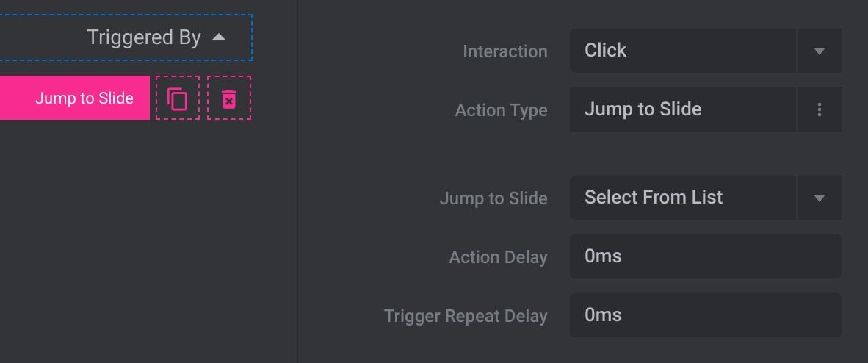Click the Interaction dropdown arrow

[x=820, y=51]
